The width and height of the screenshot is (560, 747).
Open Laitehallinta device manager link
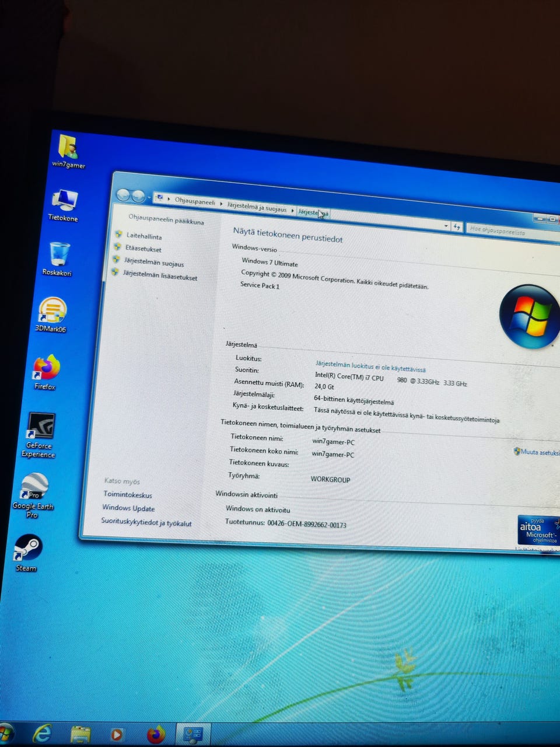click(x=144, y=236)
